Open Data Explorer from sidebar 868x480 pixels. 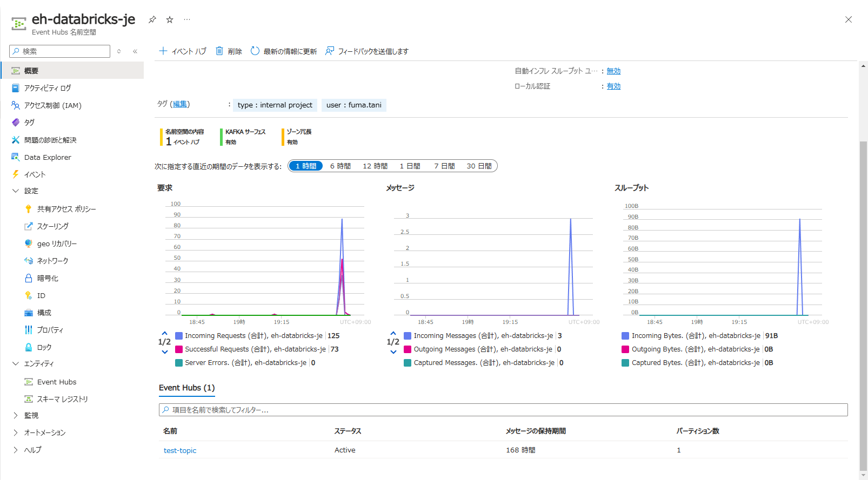pos(48,157)
